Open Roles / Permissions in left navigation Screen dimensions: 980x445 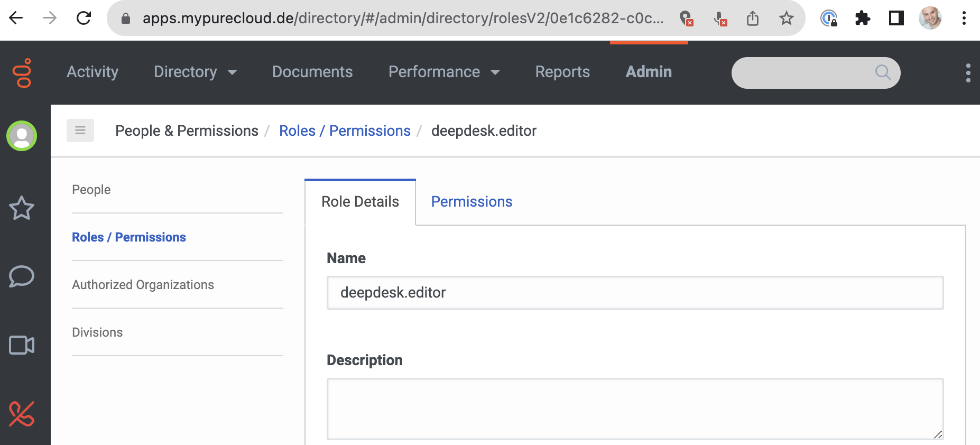coord(129,237)
